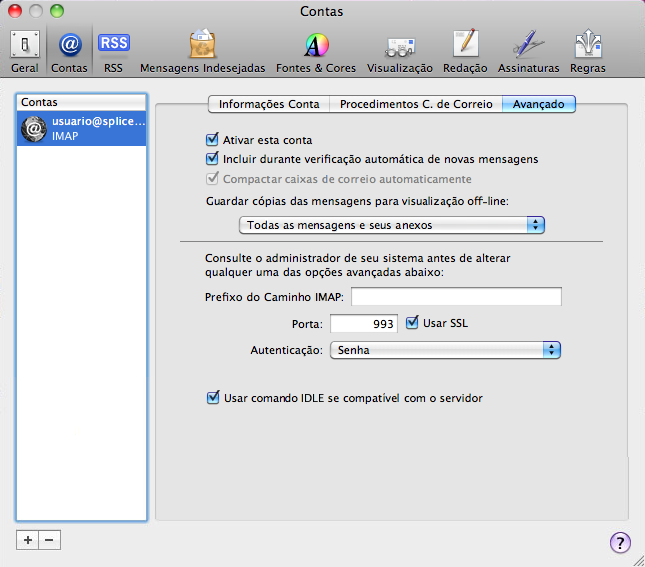The height and width of the screenshot is (567, 645).
Task: Open the Assinaturas preferences pane
Action: (x=527, y=52)
